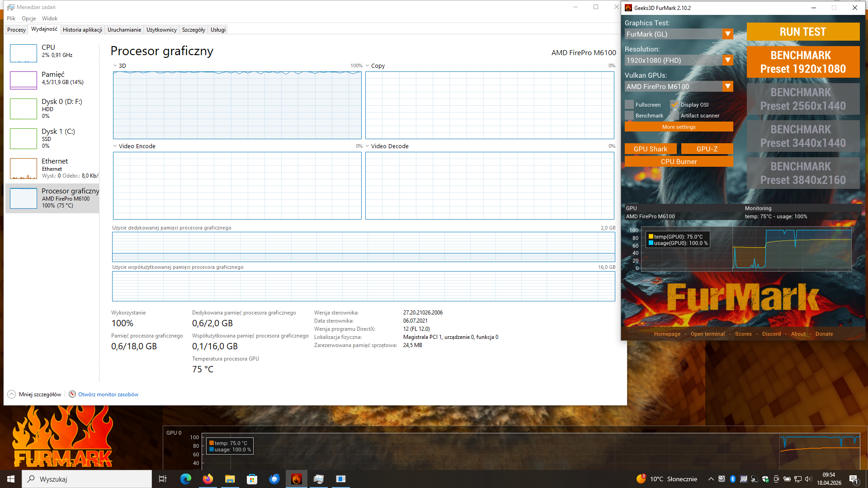Change the Video Encode graph selector
The image size is (868, 488).
click(134, 146)
